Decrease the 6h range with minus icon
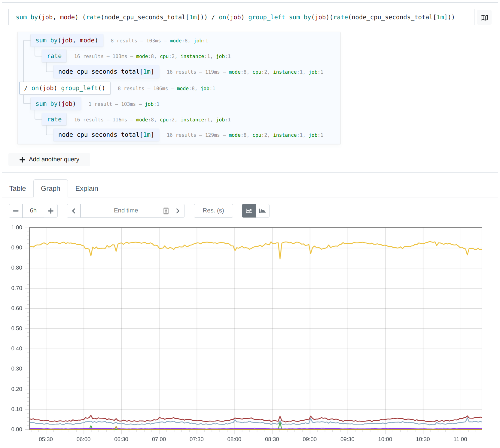The height and width of the screenshot is (448, 500). 16,211
